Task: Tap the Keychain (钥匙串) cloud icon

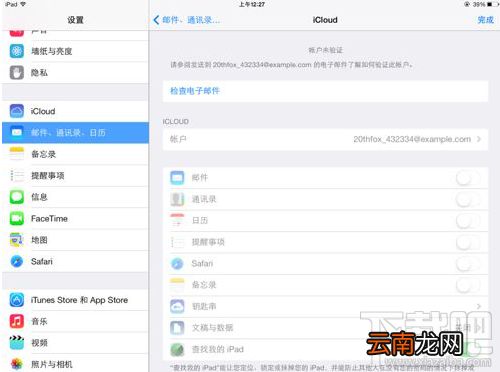Action: coord(177,306)
